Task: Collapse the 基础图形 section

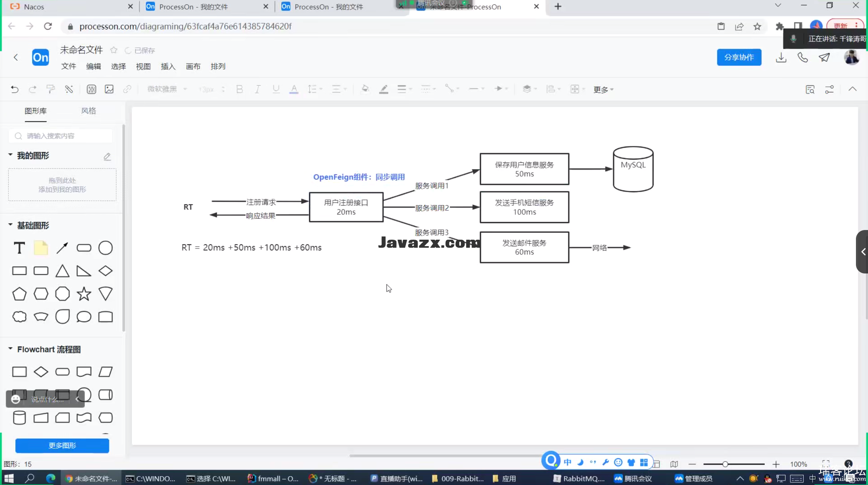Action: click(10, 224)
